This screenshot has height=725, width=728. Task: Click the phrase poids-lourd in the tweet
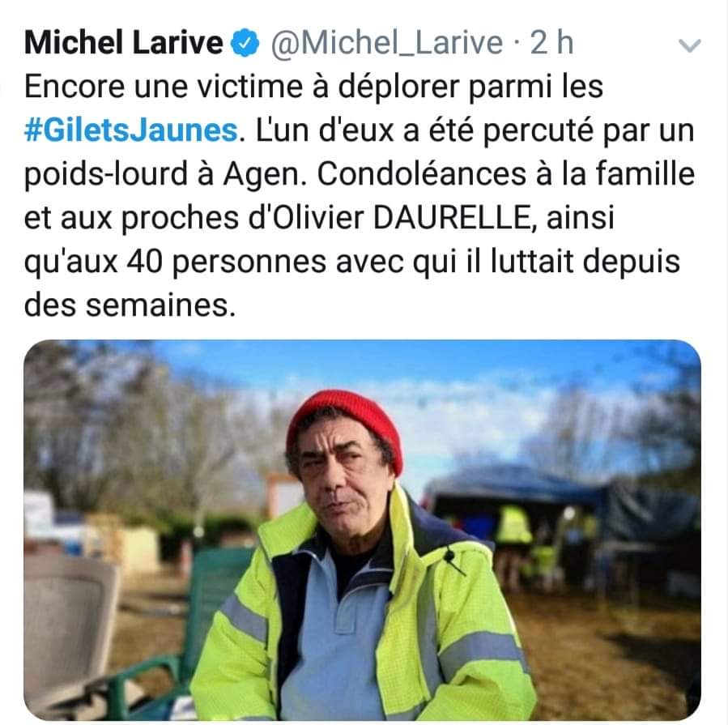click(x=106, y=175)
